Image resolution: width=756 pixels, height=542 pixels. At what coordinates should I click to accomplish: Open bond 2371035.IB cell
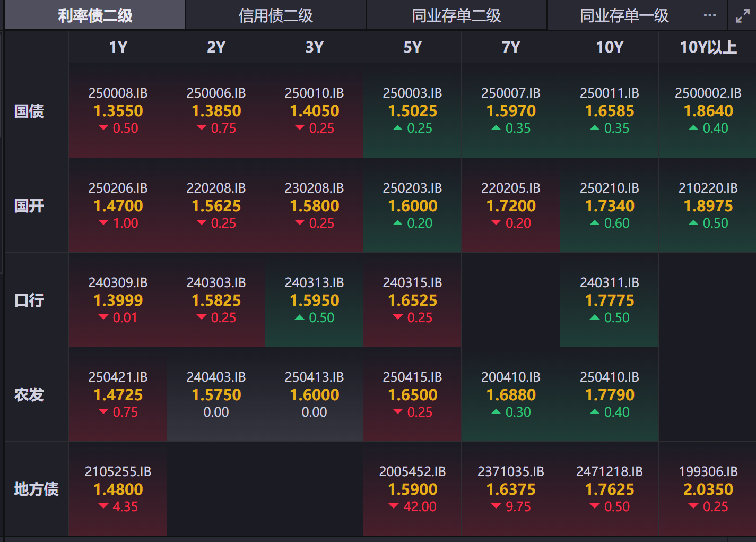tap(511, 489)
